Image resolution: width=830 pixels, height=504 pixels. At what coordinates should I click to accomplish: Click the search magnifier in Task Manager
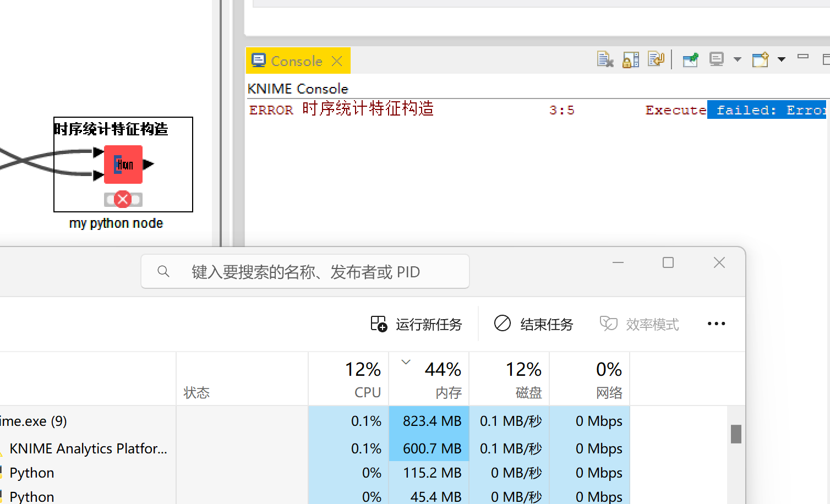(163, 271)
